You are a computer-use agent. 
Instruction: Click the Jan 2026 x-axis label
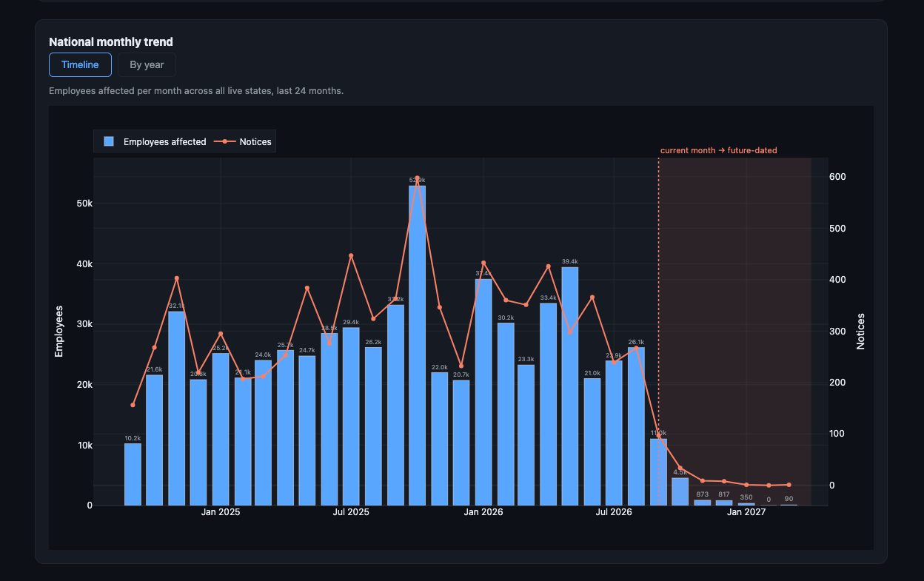[x=483, y=512]
